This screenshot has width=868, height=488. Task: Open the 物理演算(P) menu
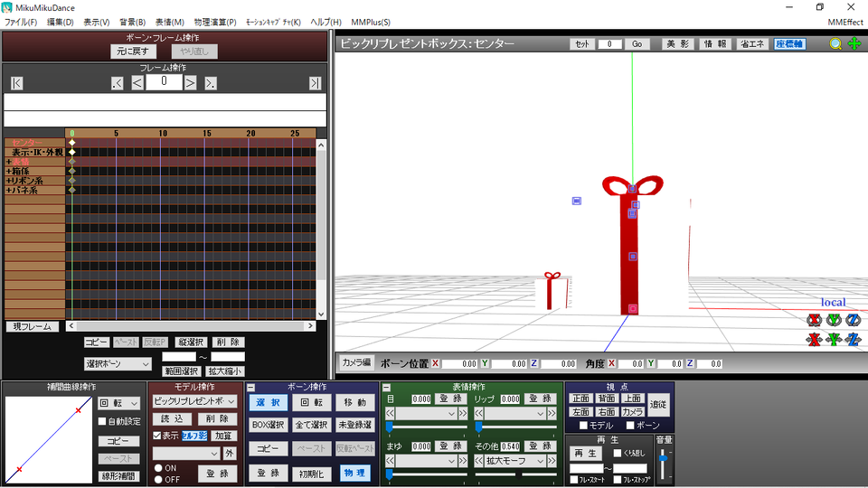click(x=215, y=22)
